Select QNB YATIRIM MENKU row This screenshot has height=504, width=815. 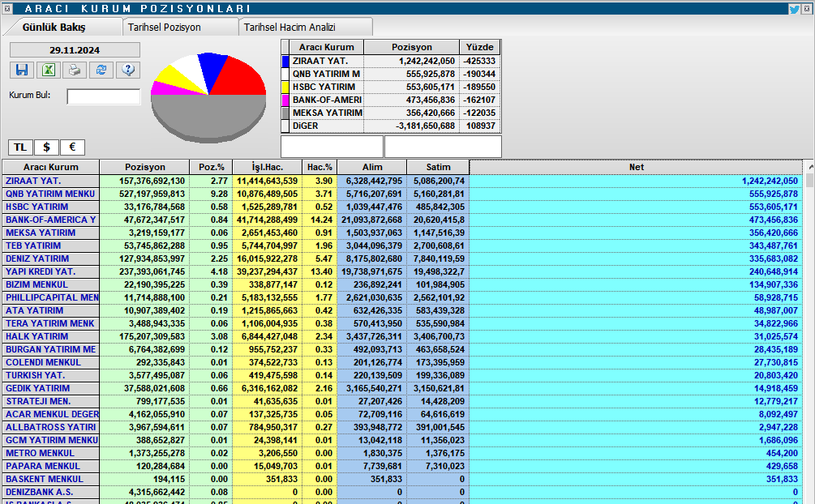(x=402, y=194)
